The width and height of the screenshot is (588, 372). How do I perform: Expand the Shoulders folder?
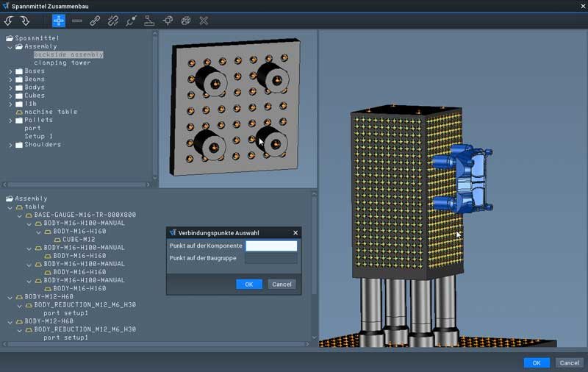(10, 145)
